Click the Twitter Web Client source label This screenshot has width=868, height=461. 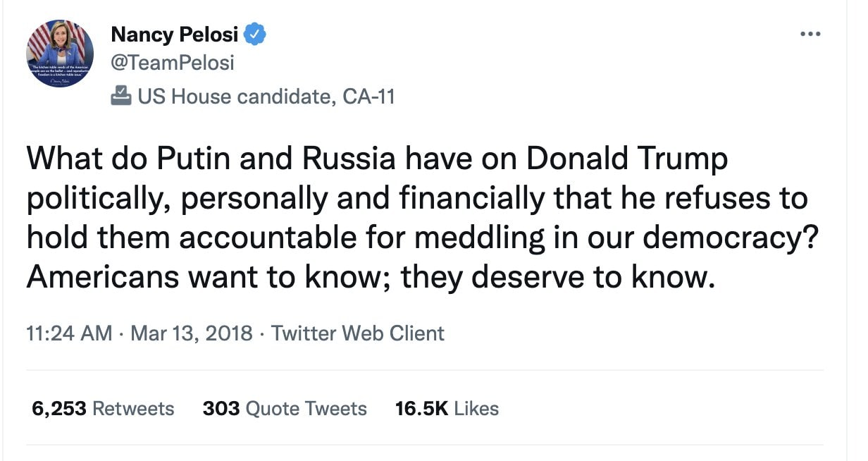[x=358, y=333]
